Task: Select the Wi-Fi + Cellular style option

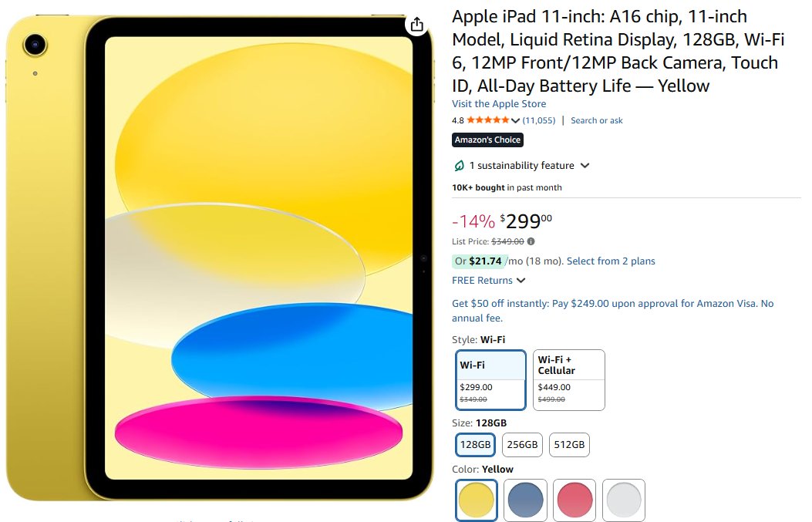Action: click(568, 380)
